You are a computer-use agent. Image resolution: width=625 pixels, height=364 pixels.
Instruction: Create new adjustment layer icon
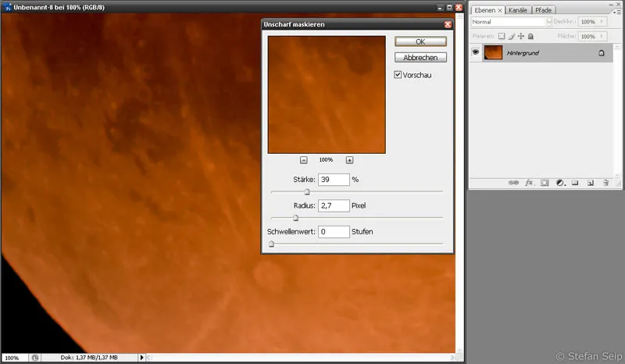560,183
